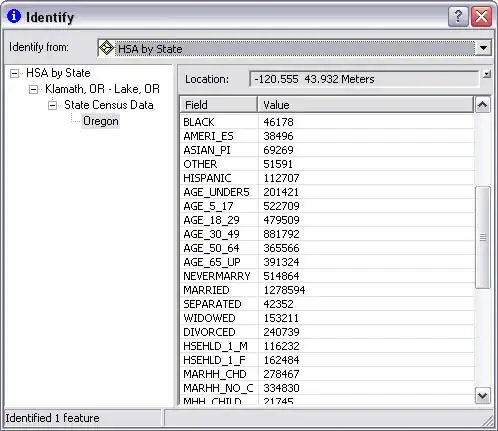The width and height of the screenshot is (498, 431).
Task: Open the help question mark button
Action: pyautogui.click(x=458, y=16)
